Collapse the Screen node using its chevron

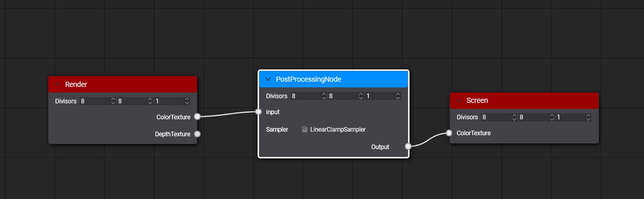(x=459, y=101)
